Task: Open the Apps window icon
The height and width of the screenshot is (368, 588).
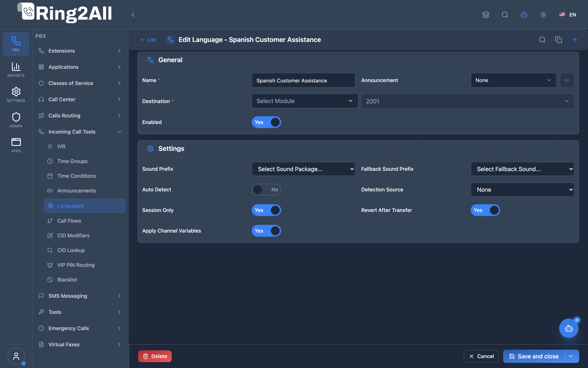Action: coord(16,145)
